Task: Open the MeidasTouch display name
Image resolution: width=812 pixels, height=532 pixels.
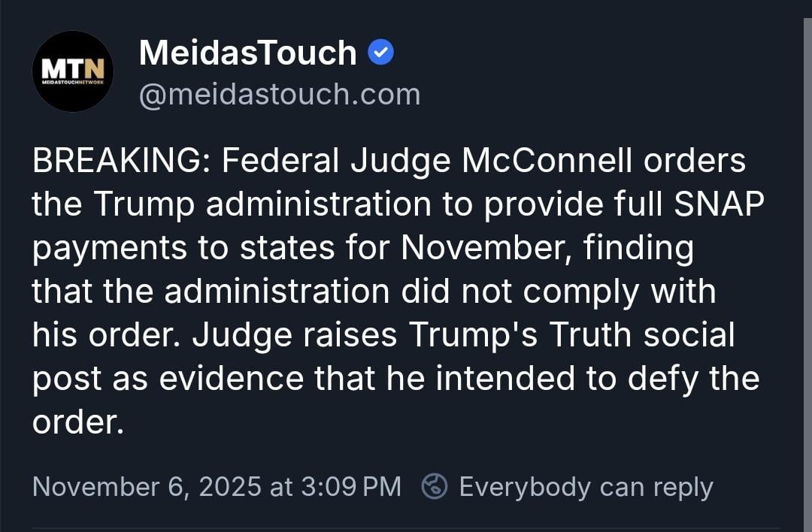Action: coord(247,53)
